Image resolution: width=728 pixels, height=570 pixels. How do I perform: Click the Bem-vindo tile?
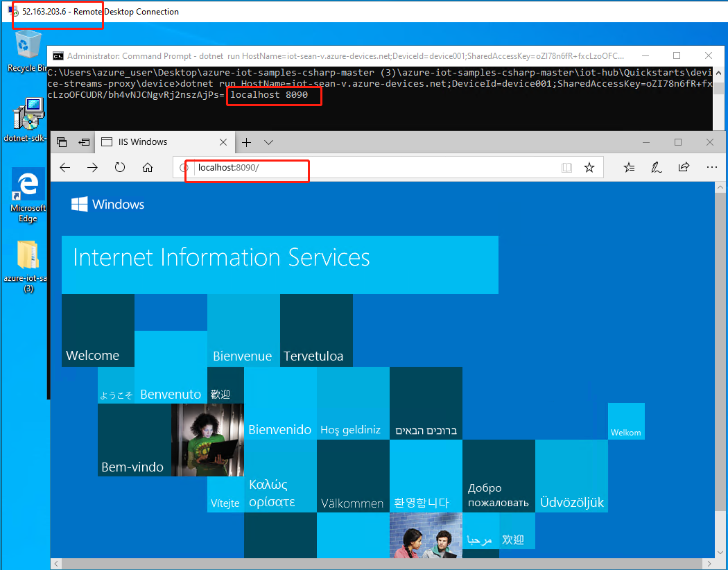[x=135, y=440]
